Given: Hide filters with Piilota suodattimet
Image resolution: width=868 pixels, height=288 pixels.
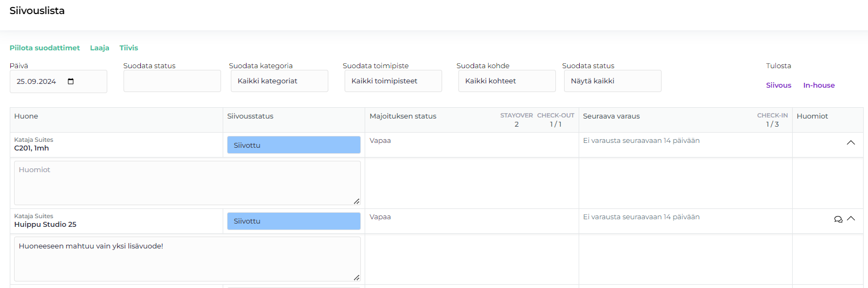Looking at the screenshot, I should tap(44, 48).
